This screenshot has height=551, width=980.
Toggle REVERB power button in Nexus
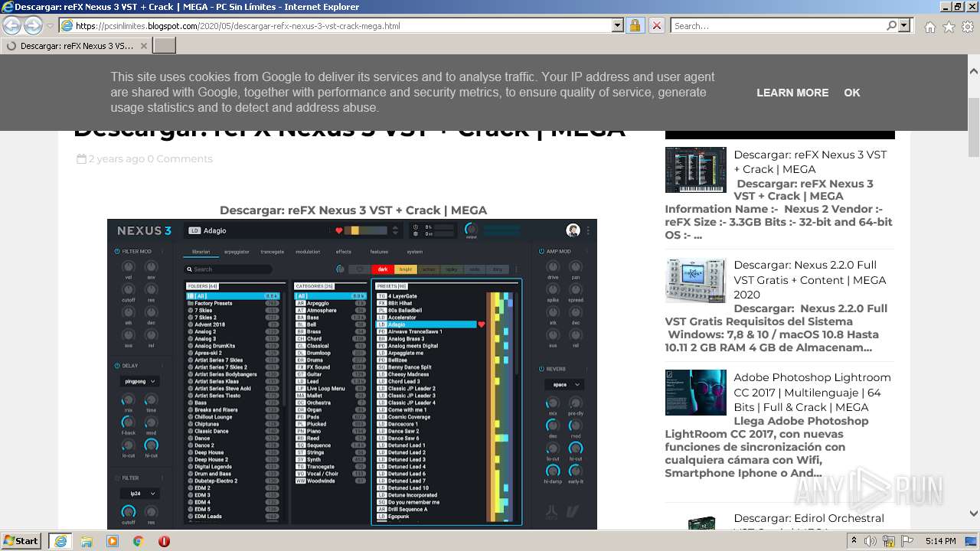541,370
